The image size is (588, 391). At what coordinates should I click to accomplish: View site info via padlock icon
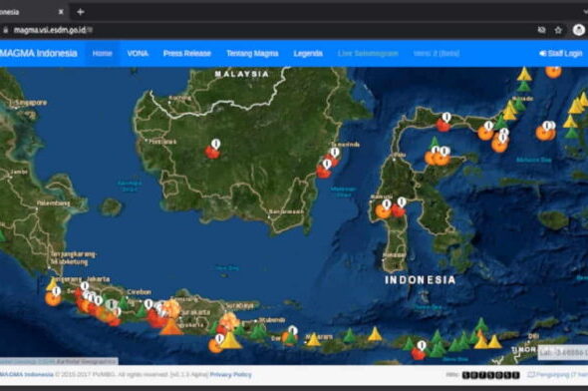click(6, 30)
